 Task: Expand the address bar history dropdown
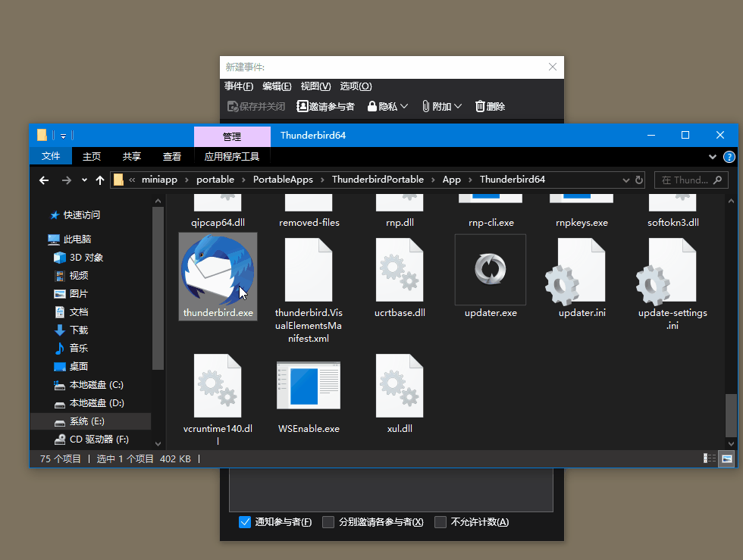pos(625,180)
